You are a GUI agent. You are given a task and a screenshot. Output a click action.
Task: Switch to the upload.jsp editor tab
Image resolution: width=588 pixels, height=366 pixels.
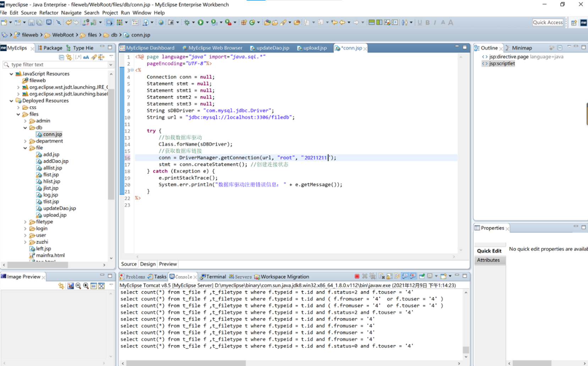click(x=312, y=48)
